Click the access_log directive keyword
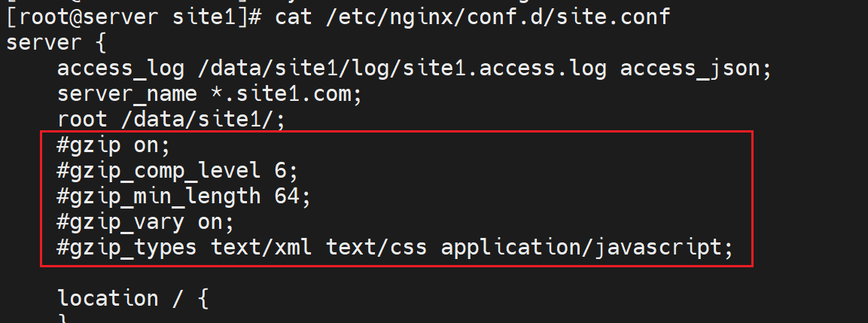 click(120, 69)
